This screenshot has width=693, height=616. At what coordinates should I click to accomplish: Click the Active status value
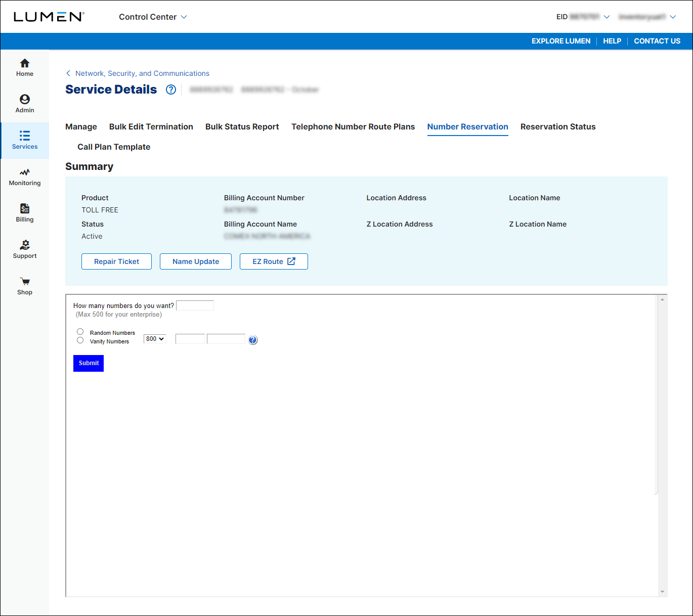tap(92, 236)
